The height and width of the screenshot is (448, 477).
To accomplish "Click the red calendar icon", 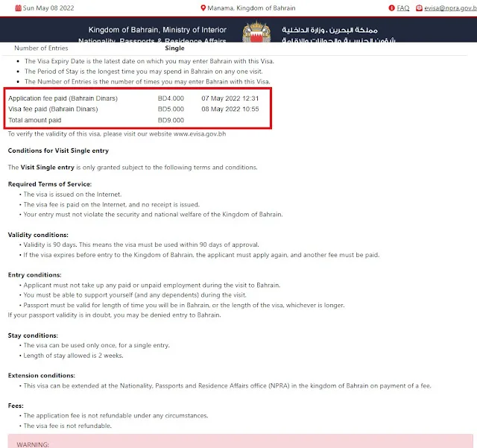I will coord(18,8).
